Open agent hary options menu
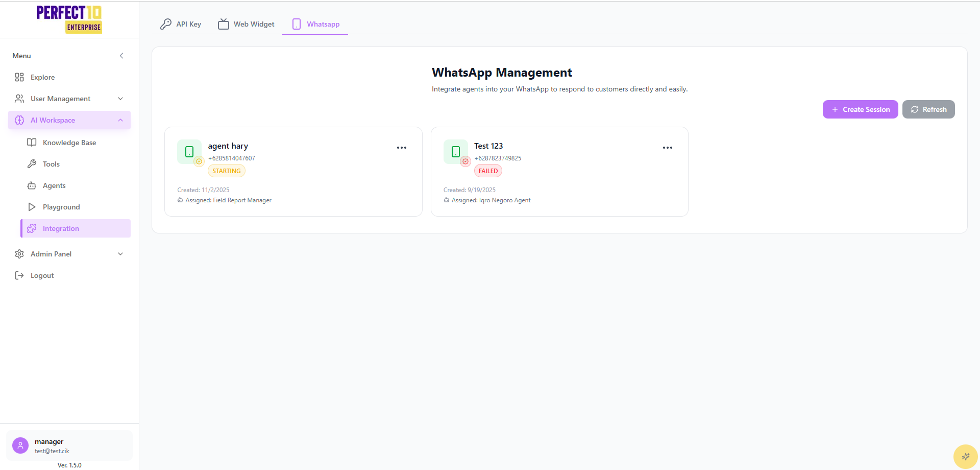 (402, 148)
